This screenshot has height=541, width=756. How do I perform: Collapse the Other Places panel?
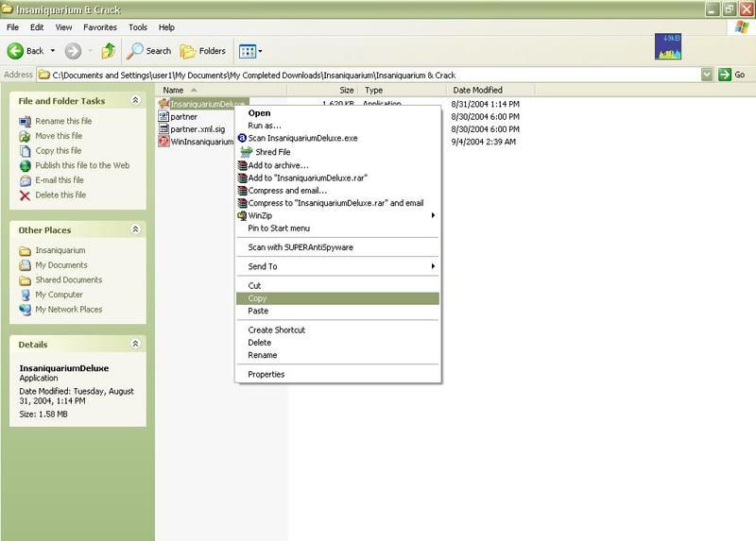click(135, 229)
